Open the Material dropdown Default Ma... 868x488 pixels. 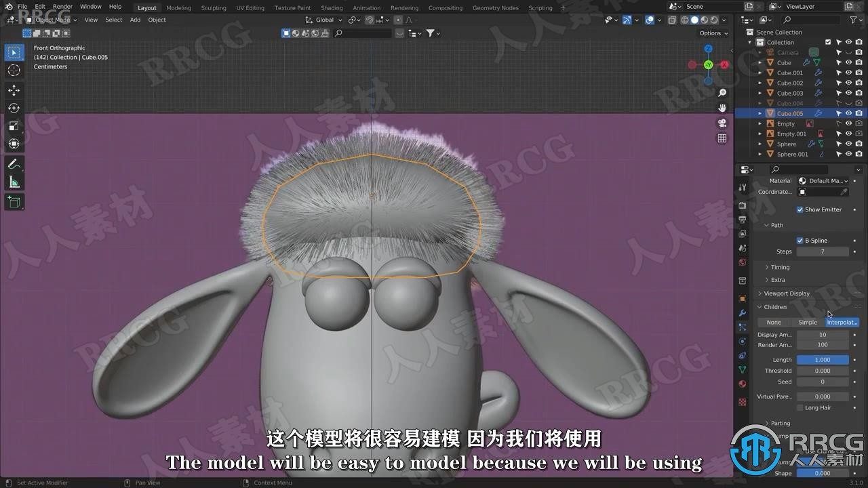[x=823, y=181]
